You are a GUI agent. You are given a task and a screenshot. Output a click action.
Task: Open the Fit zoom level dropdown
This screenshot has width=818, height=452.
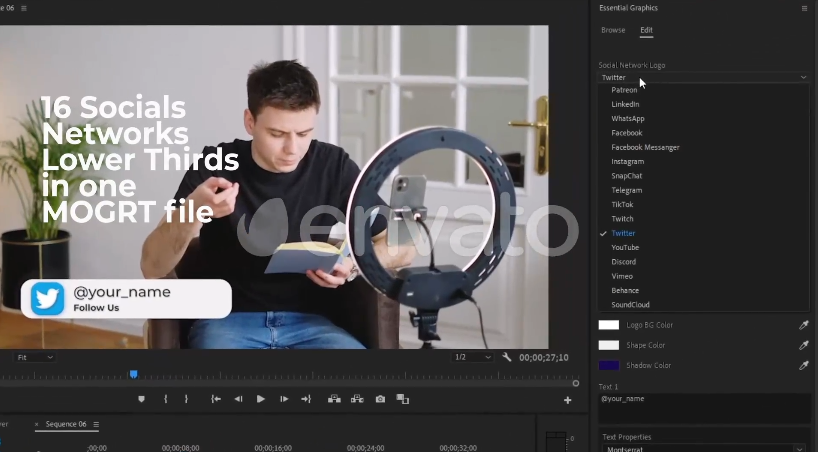pos(34,358)
